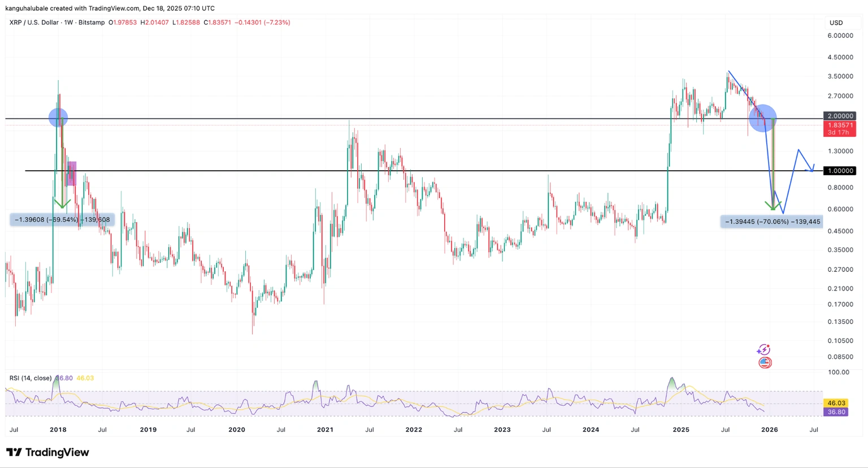
Task: Select the blue circle annotation on recent candles
Action: (x=764, y=118)
